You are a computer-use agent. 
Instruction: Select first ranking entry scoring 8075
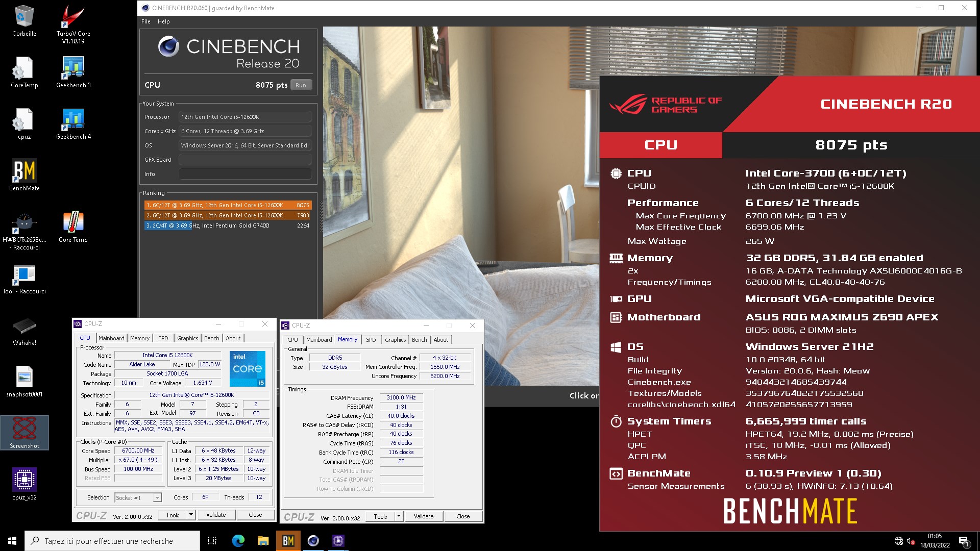[228, 205]
